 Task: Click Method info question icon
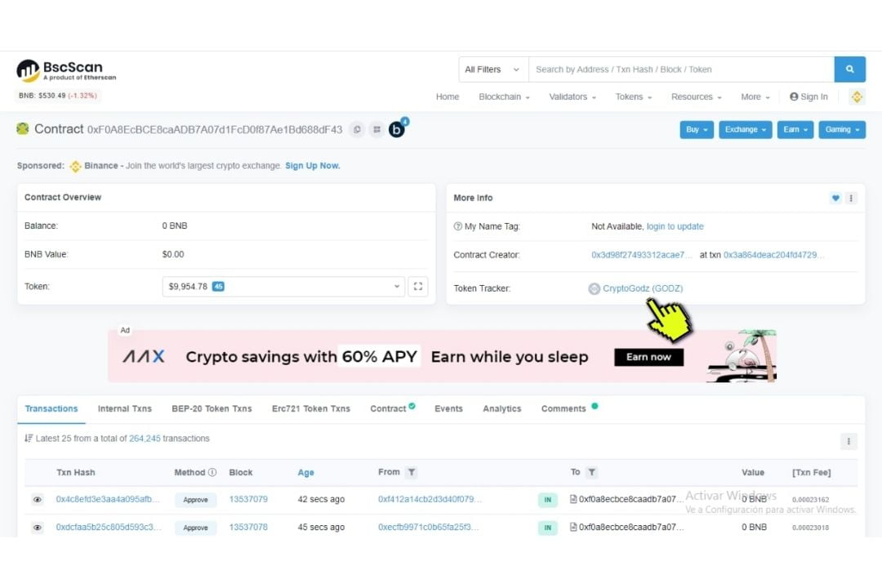[212, 472]
